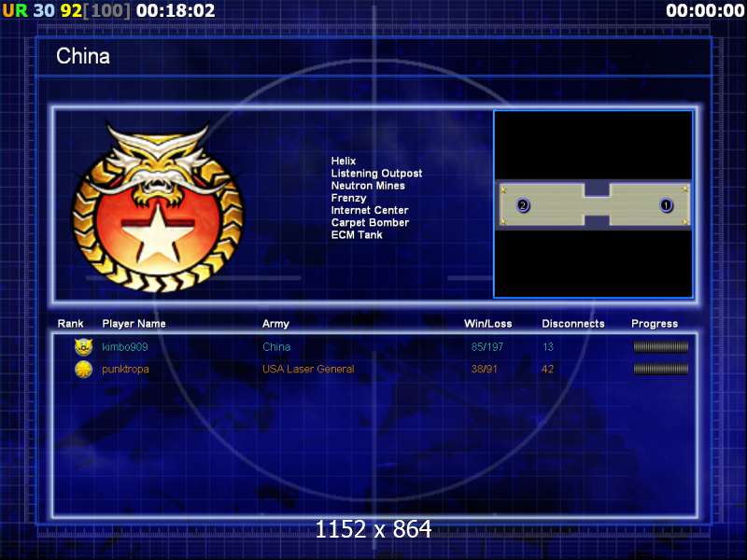Click the Player Name column header
This screenshot has width=747, height=560.
134,324
